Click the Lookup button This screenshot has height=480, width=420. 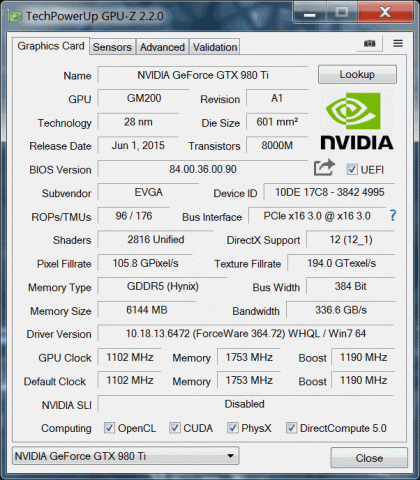(357, 74)
